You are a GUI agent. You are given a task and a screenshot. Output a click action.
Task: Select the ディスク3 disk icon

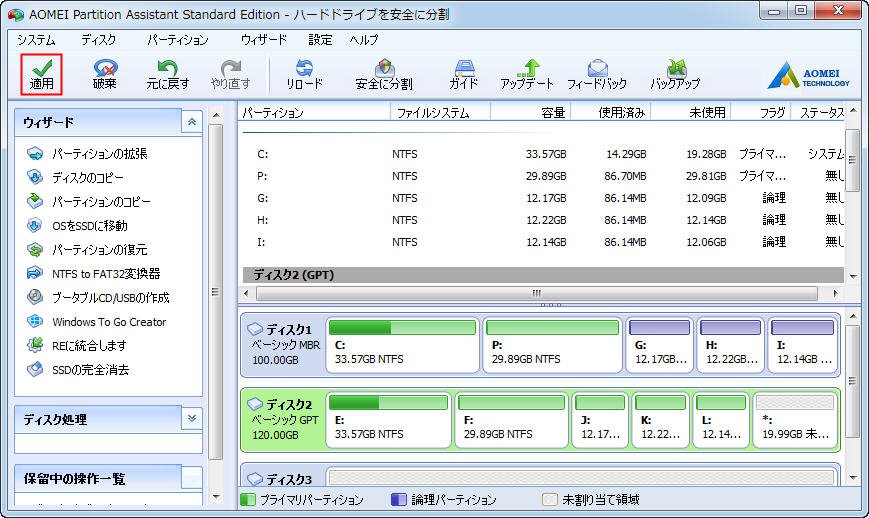(x=255, y=479)
